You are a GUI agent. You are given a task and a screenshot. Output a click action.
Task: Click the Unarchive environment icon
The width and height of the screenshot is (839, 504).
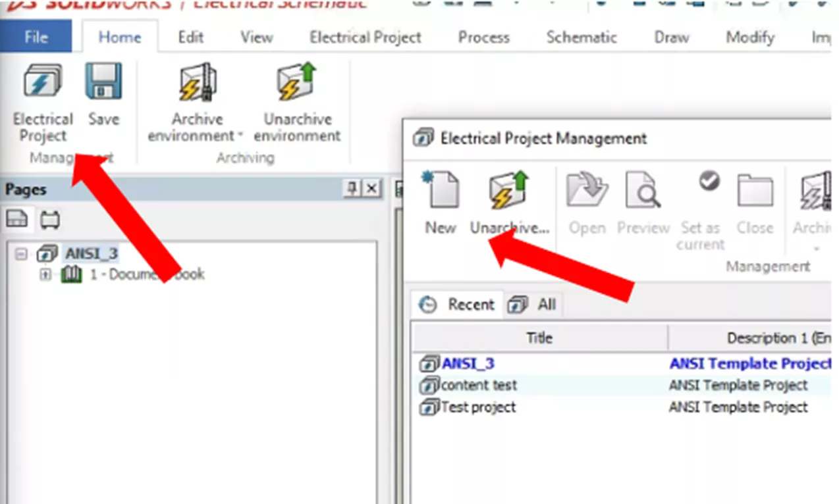[x=297, y=82]
